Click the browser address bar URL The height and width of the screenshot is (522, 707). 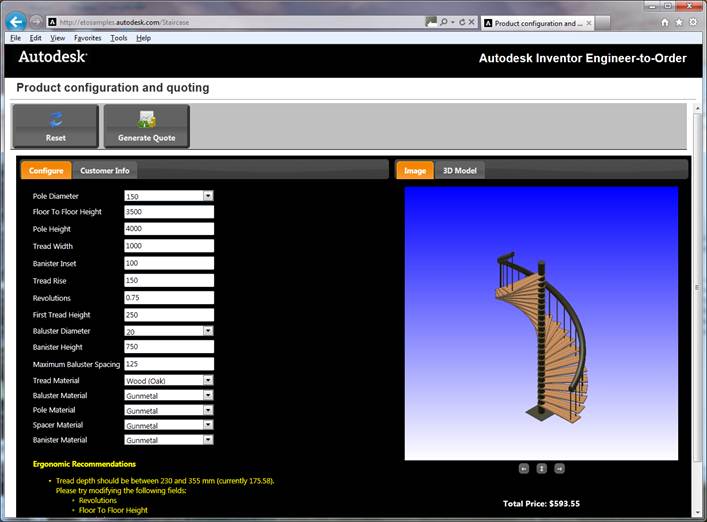pos(124,22)
